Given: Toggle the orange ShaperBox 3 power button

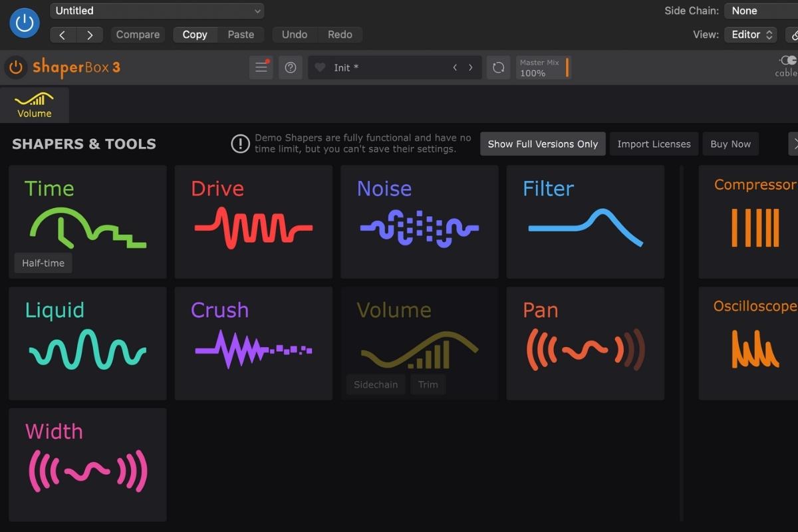Looking at the screenshot, I should (15, 67).
